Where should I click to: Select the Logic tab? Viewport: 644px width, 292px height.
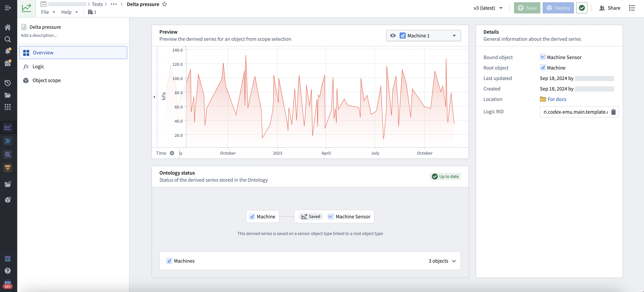pyautogui.click(x=73, y=66)
